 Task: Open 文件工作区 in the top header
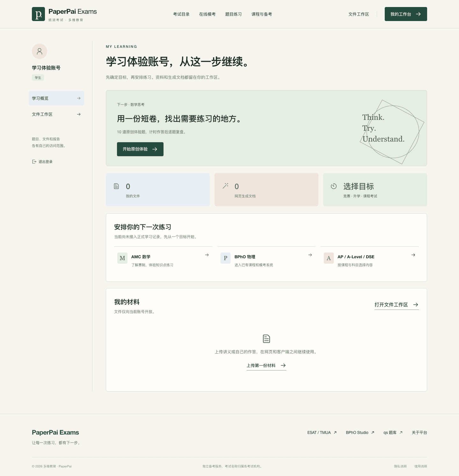coord(359,14)
